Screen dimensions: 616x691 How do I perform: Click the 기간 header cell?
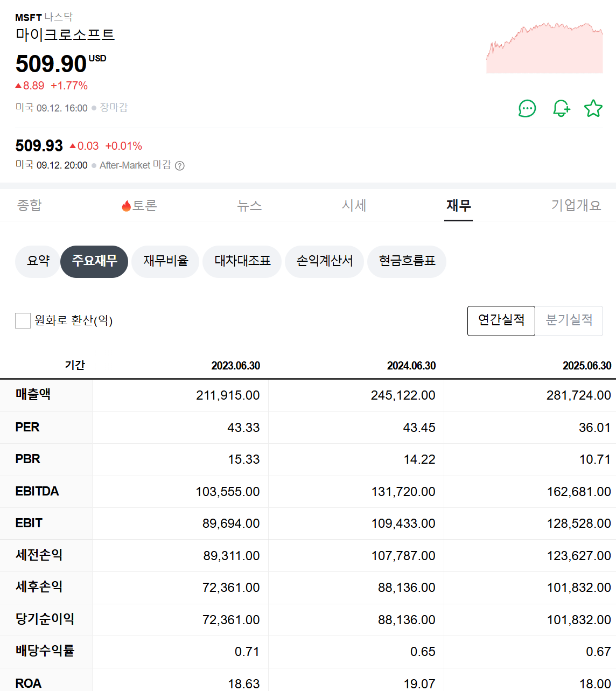[x=75, y=365]
